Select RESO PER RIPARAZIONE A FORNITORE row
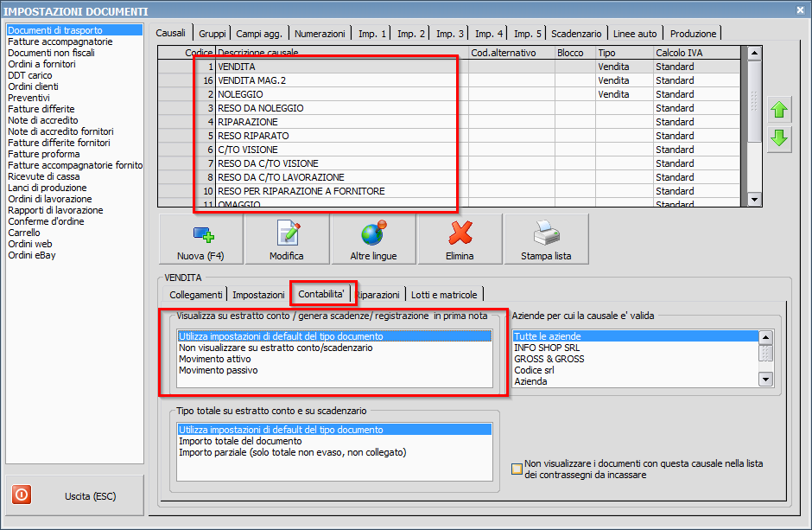812x530 pixels. point(449,191)
